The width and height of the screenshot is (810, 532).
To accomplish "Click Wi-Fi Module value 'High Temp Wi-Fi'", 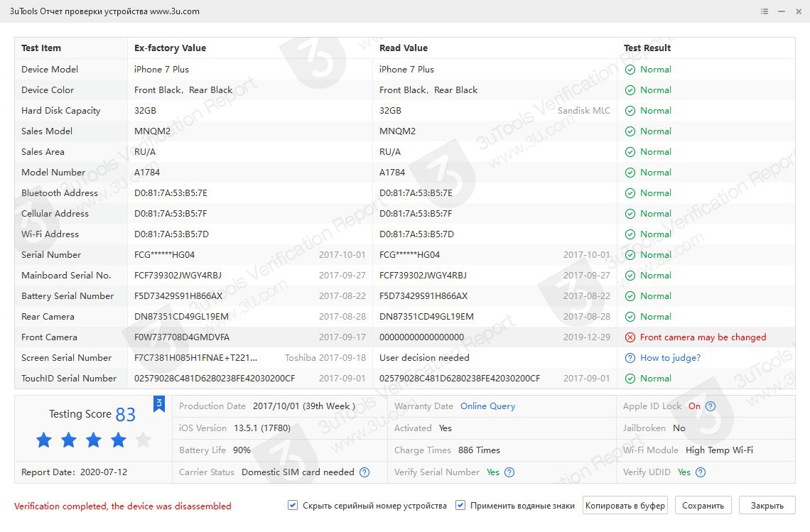I will click(x=719, y=450).
